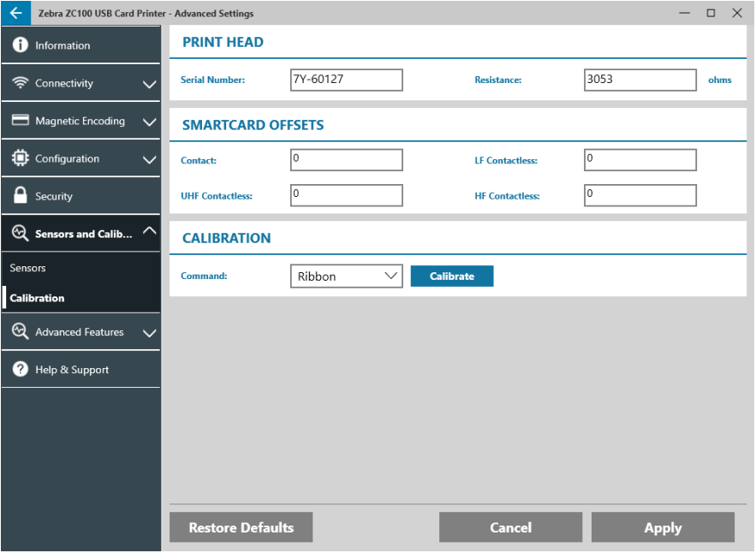This screenshot has width=756, height=553.
Task: Apply the current settings
Action: tap(663, 527)
